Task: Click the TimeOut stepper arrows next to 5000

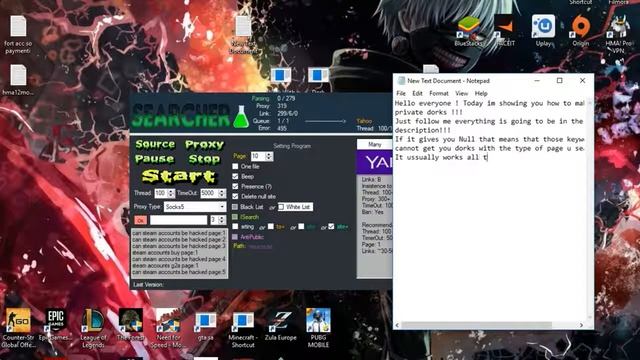Action: tap(222, 193)
